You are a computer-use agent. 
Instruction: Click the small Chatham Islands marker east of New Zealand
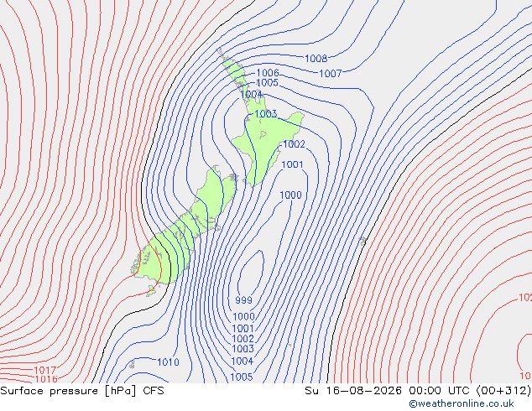click(x=363, y=241)
